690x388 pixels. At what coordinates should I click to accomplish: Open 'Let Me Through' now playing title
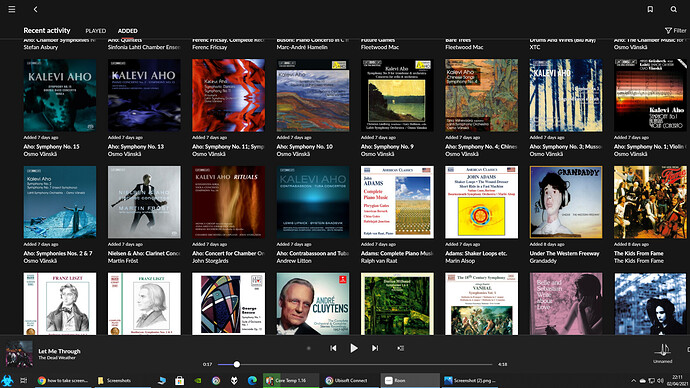coord(59,351)
